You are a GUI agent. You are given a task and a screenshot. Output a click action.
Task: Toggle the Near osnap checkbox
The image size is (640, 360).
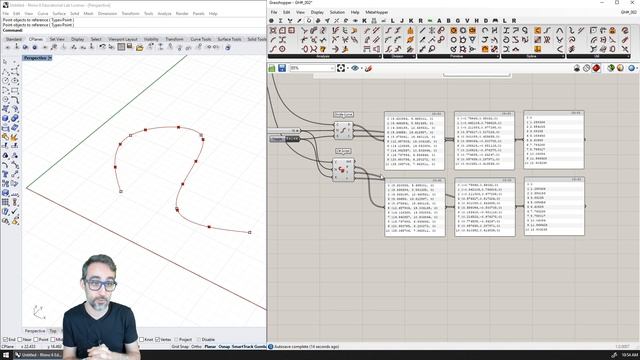coord(20,340)
